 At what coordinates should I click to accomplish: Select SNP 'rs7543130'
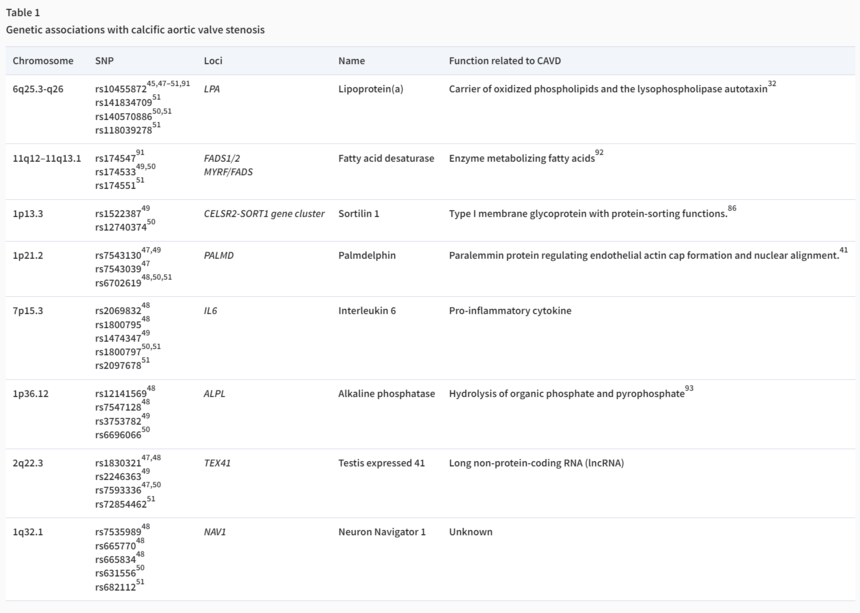pos(118,256)
